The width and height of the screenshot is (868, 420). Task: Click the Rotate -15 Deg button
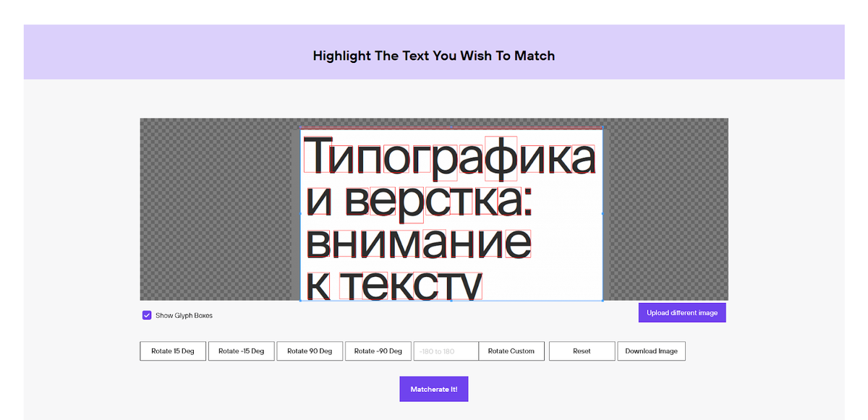pyautogui.click(x=242, y=351)
